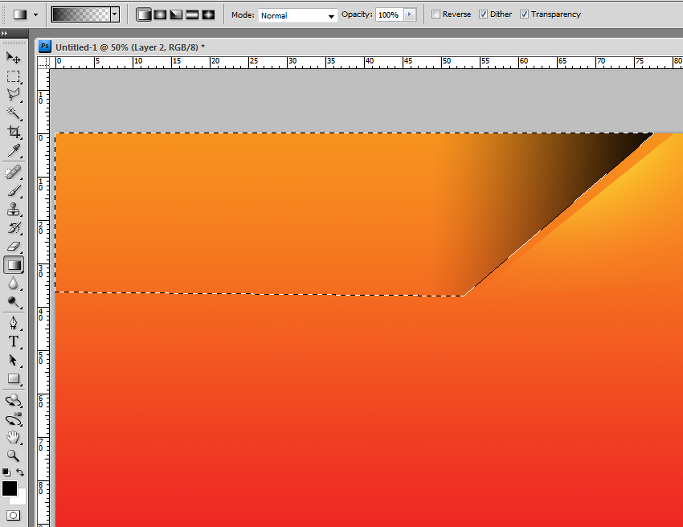Viewport: 683px width, 527px height.
Task: Uncheck the Transparency option
Action: click(x=524, y=14)
